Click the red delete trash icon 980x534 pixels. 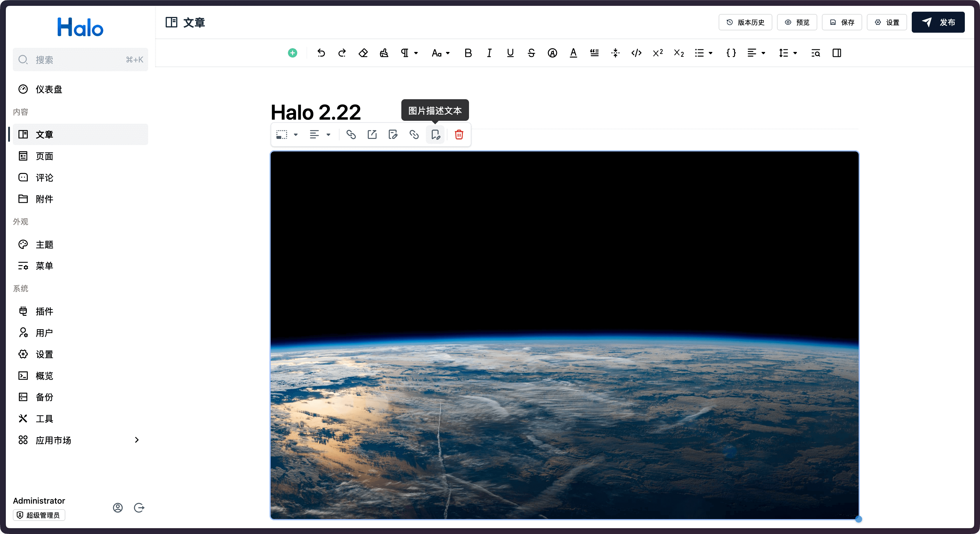click(459, 134)
